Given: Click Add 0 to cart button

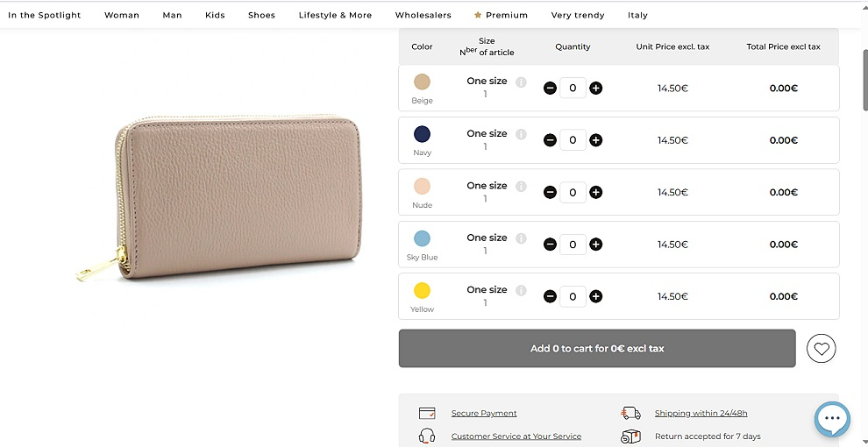Looking at the screenshot, I should pyautogui.click(x=597, y=349).
